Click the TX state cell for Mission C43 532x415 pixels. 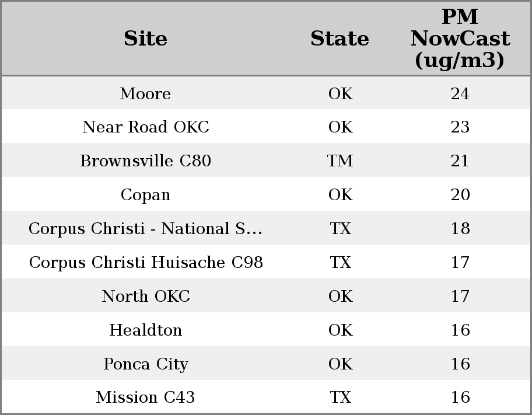coord(340,397)
